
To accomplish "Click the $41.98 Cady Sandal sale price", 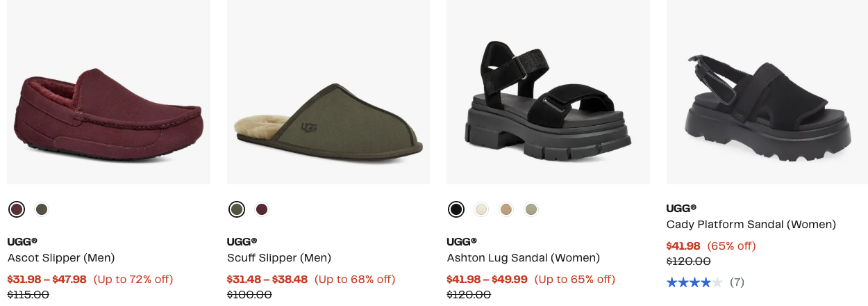I will click(x=683, y=246).
